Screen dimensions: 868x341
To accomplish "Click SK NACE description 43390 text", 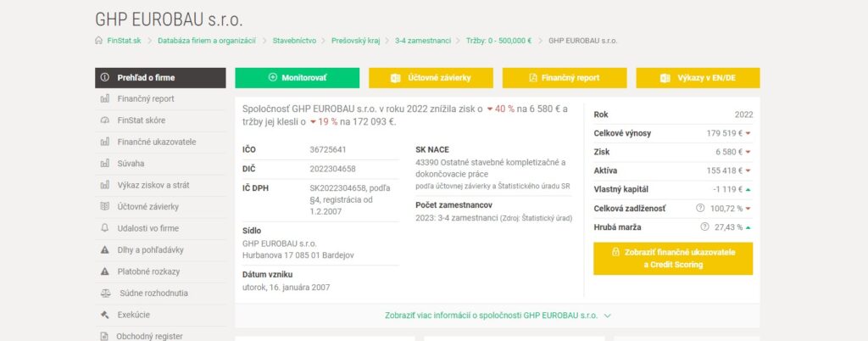I will click(491, 168).
